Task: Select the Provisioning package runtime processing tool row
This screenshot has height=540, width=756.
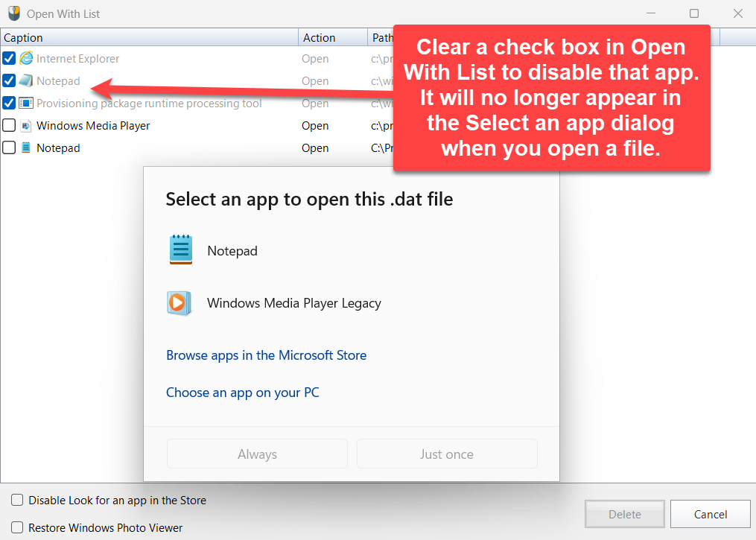Action: 197,104
